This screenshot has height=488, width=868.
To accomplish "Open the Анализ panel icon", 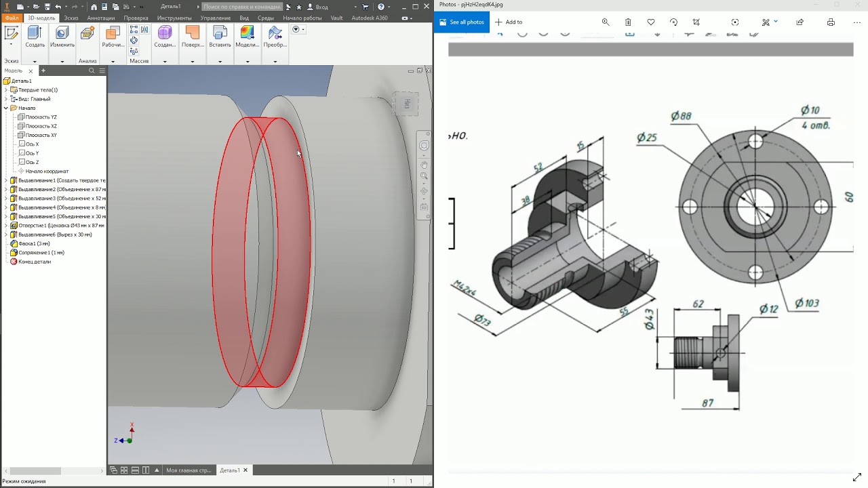I will coord(87,33).
